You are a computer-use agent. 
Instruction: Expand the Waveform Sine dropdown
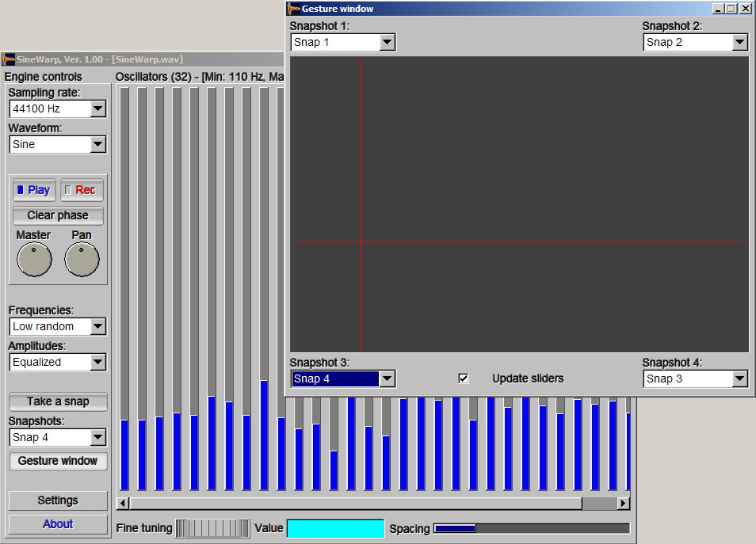coord(97,144)
